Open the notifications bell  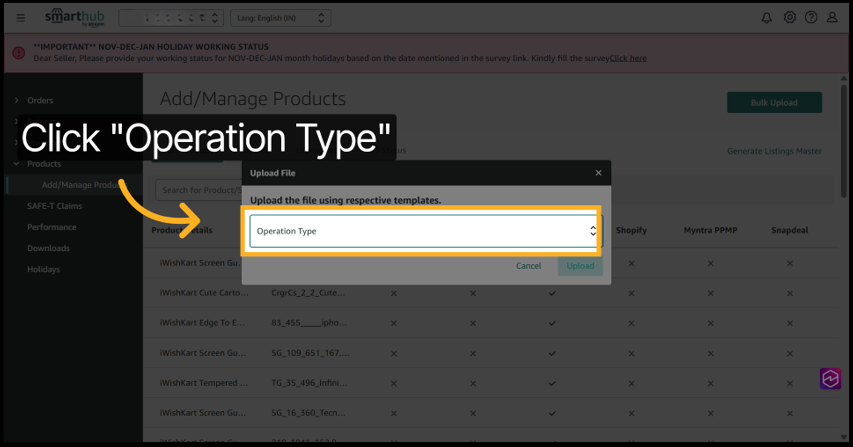[766, 18]
